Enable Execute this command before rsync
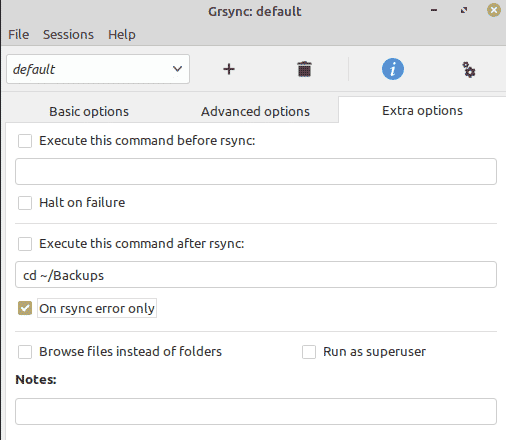This screenshot has width=506, height=440. point(25,141)
